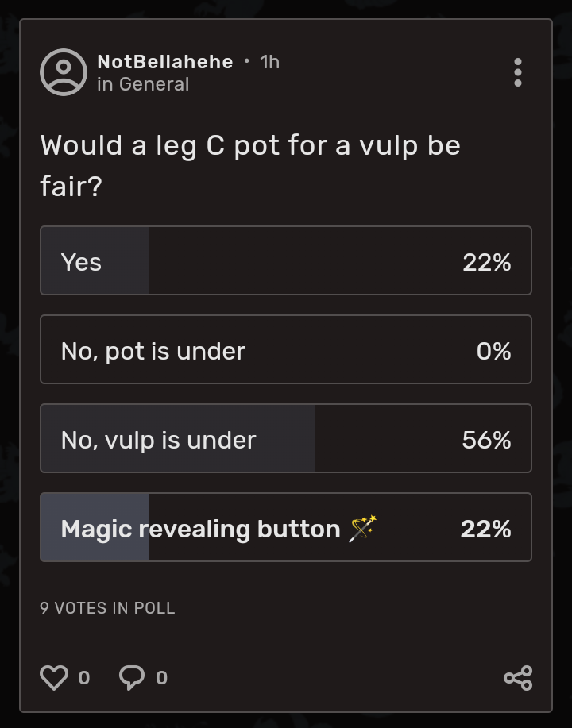The image size is (572, 728).
Task: Open the three-dot post options menu
Action: [x=517, y=73]
